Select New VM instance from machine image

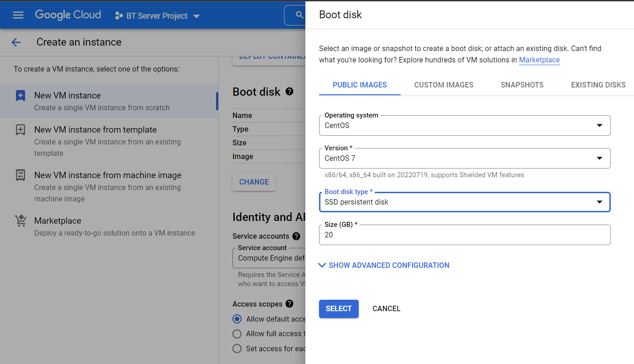pyautogui.click(x=109, y=186)
